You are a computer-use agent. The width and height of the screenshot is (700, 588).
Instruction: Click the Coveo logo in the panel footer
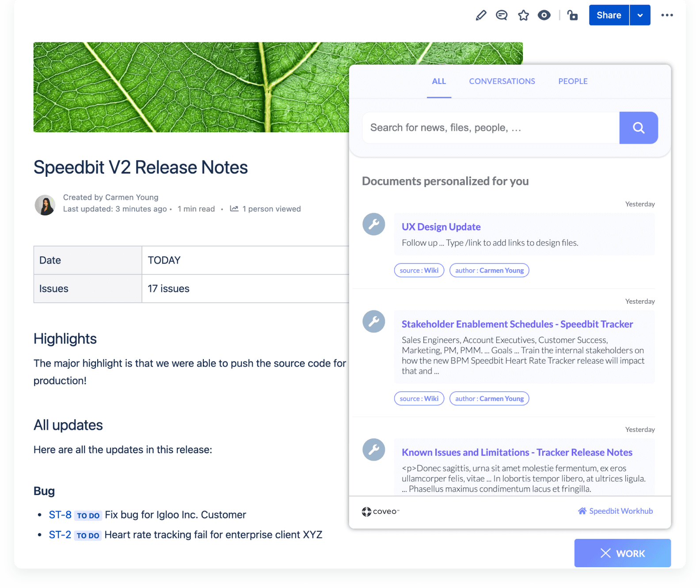pos(380,512)
